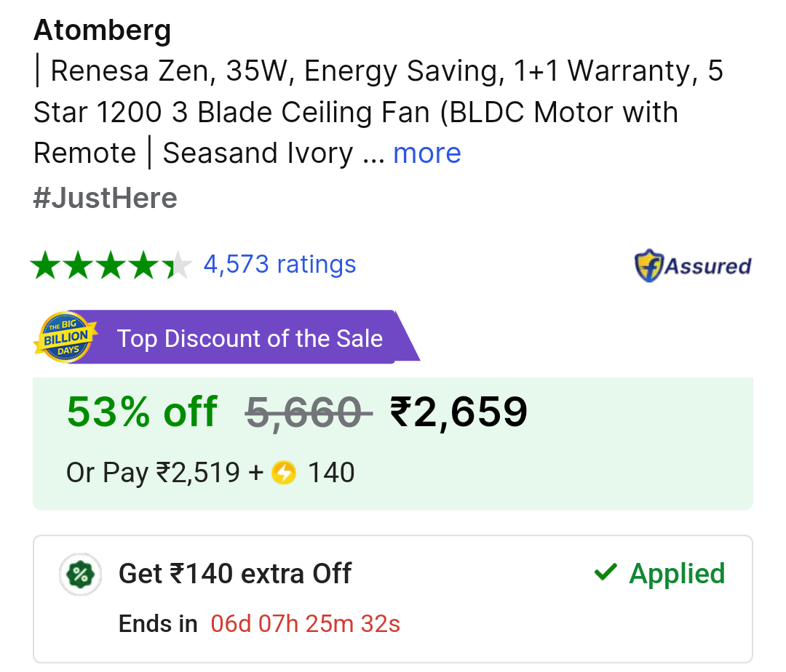Screen dimensions: 786x672
Task: Click the green discount coupon icon
Action: [x=80, y=574]
